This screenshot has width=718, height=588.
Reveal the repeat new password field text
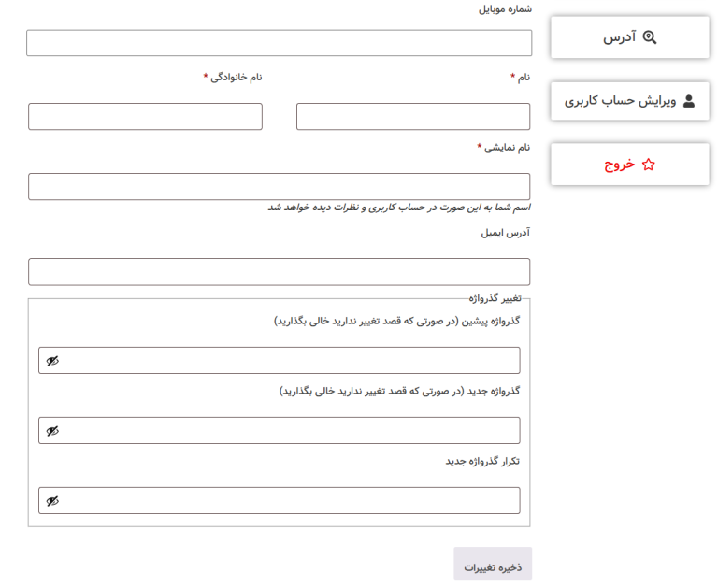tap(52, 501)
